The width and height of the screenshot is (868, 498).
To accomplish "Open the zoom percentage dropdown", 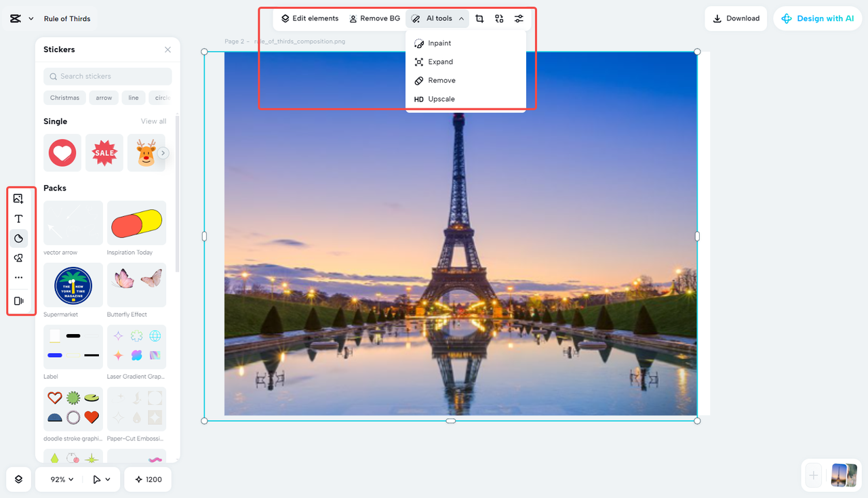I will click(59, 479).
